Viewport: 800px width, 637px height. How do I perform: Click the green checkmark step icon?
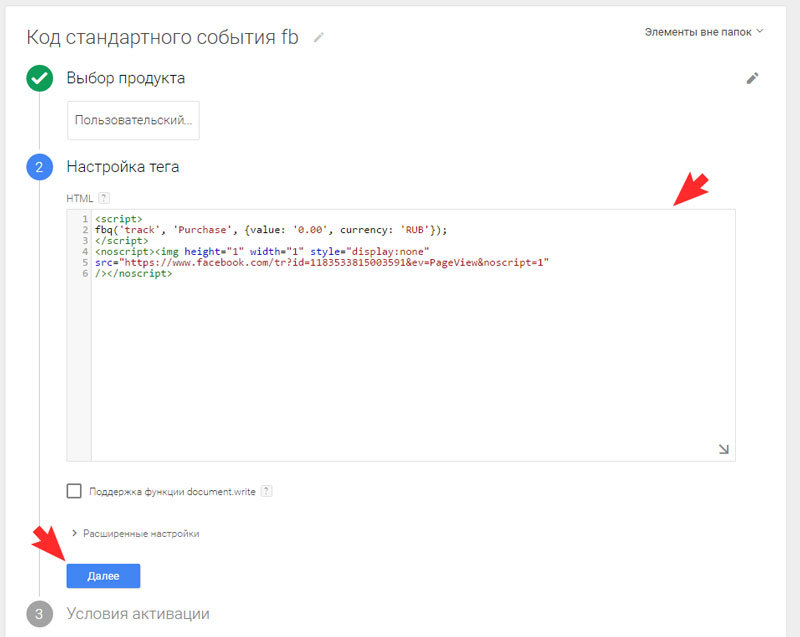click(x=39, y=79)
